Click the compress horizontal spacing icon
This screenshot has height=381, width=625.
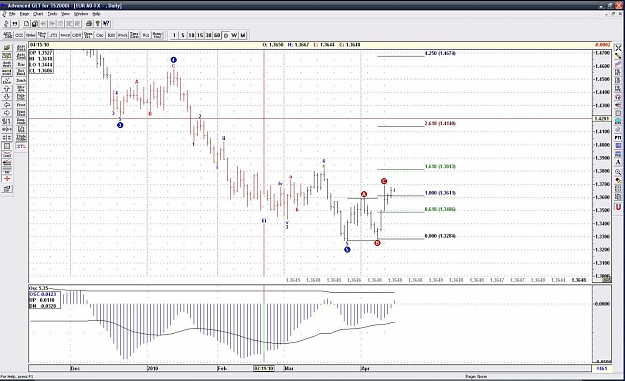pyautogui.click(x=7, y=137)
